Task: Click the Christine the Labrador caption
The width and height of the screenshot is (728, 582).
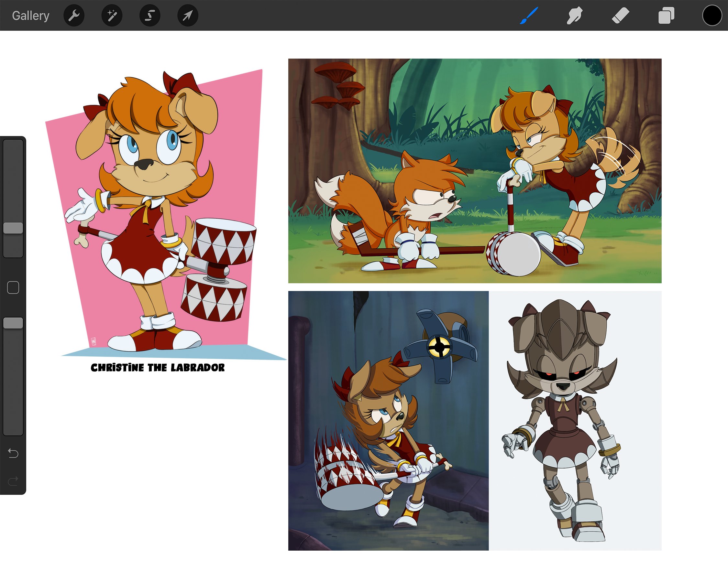Action: click(x=157, y=367)
